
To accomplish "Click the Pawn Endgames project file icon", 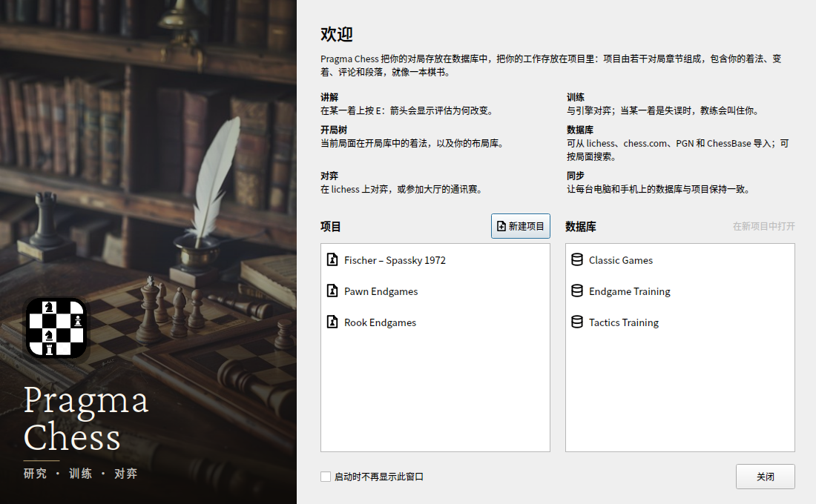I will click(x=332, y=291).
